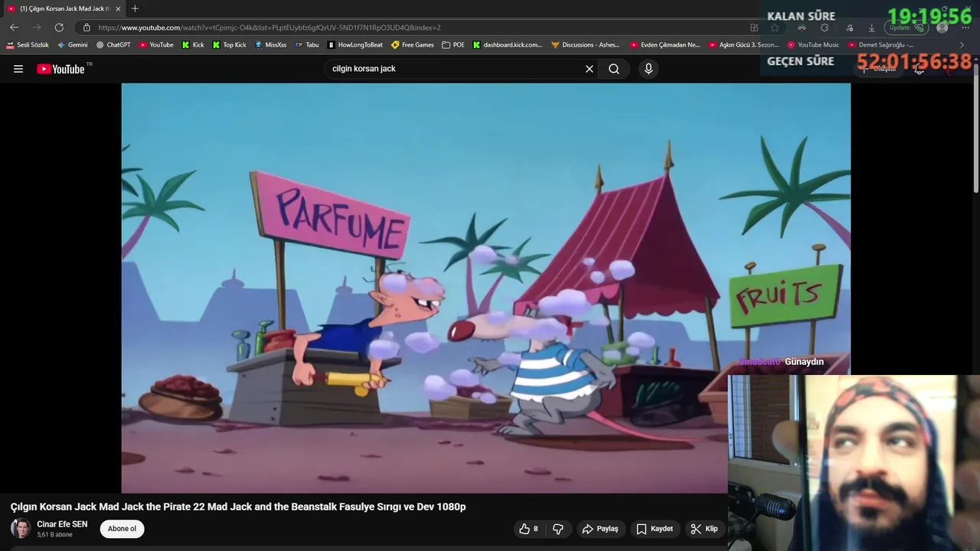Open the Free Games bookmark

[413, 45]
